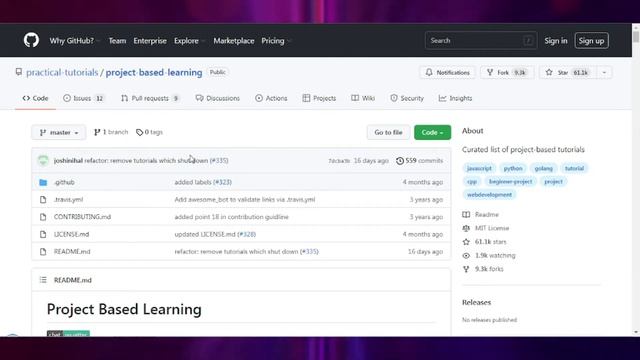Select the webdevelopment topic tag
This screenshot has width=640, height=360.
point(489,195)
